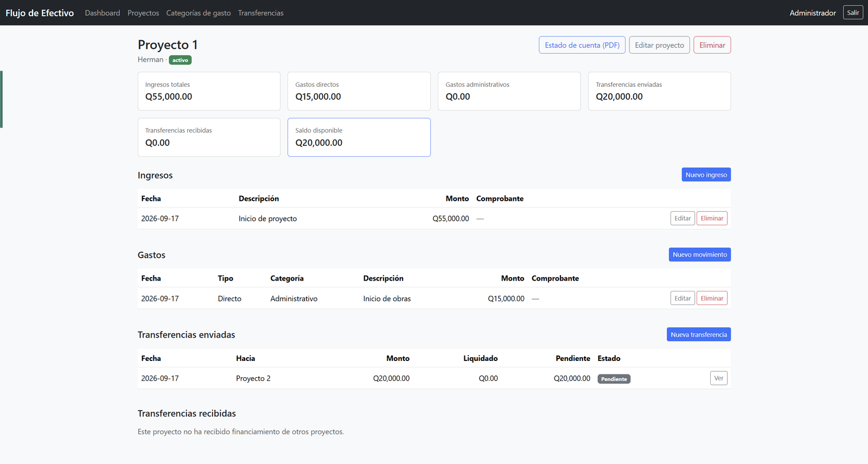This screenshot has height=464, width=868.
Task: Click the Liquidado column header
Action: [x=481, y=358]
